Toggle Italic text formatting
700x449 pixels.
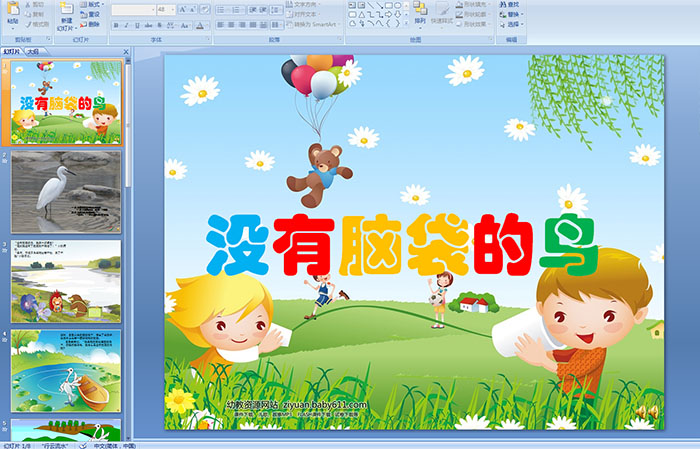point(125,25)
